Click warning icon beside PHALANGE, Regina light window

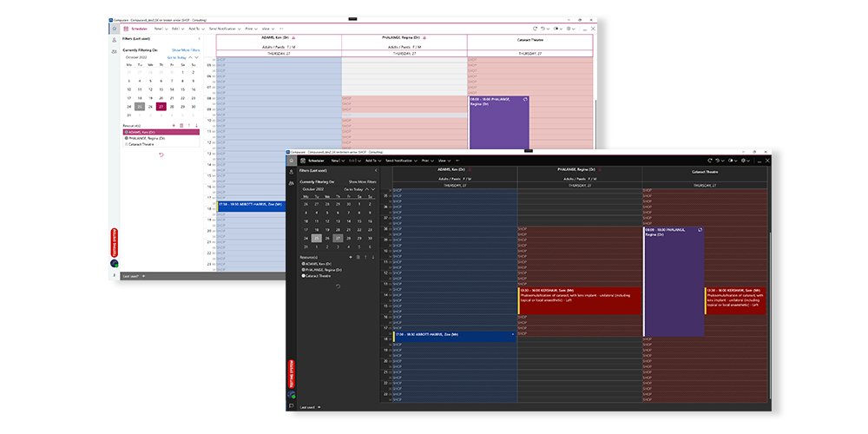424,37
